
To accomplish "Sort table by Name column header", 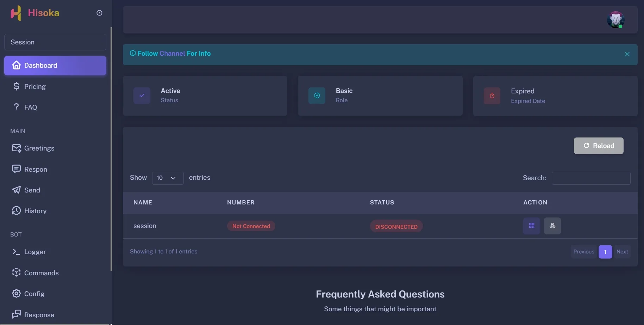I will (x=143, y=202).
